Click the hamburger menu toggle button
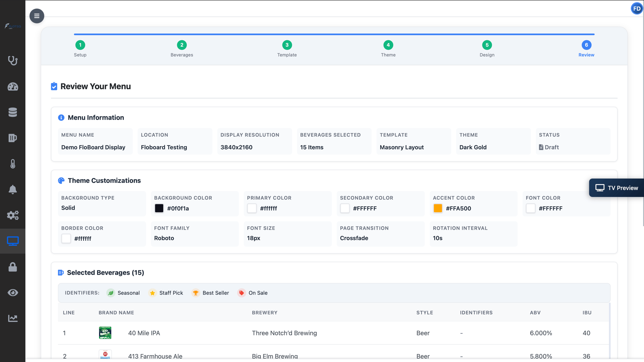This screenshot has height=362, width=644. click(x=37, y=16)
